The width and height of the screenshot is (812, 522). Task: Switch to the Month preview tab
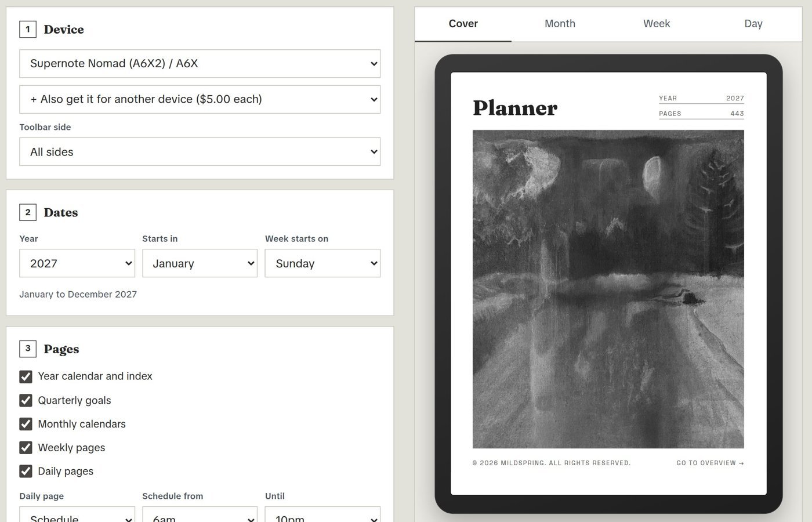point(560,24)
